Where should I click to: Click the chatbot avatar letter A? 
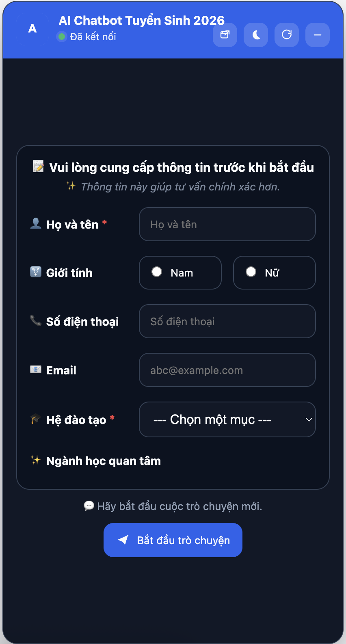tap(32, 29)
